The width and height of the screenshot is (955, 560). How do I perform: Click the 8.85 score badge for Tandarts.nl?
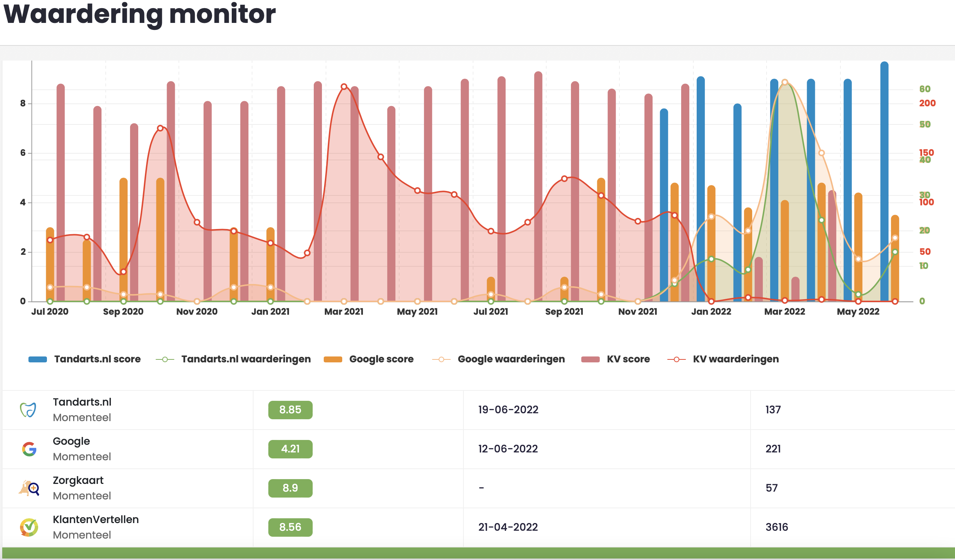(x=290, y=410)
